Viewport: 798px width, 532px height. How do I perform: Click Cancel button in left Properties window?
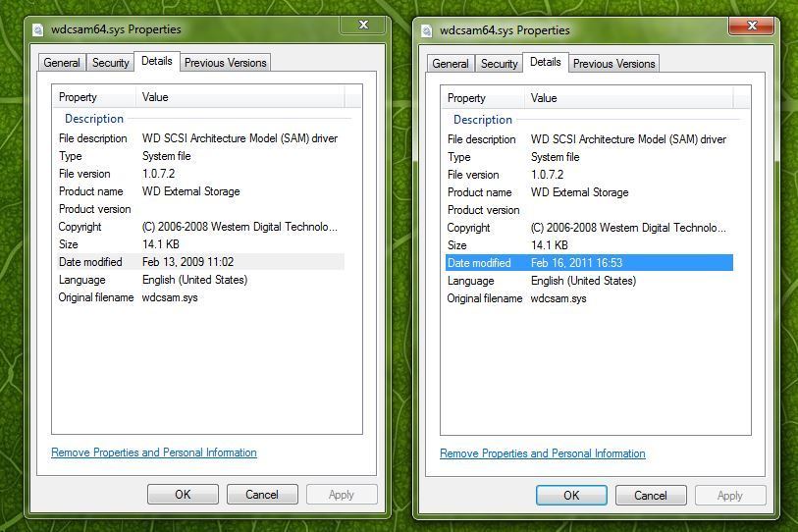click(x=262, y=495)
